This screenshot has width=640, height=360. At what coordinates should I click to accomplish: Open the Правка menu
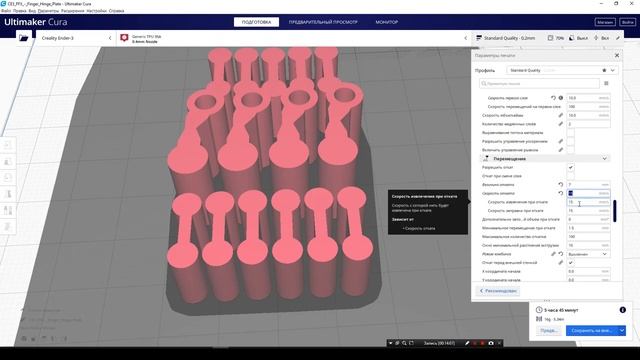[x=19, y=11]
